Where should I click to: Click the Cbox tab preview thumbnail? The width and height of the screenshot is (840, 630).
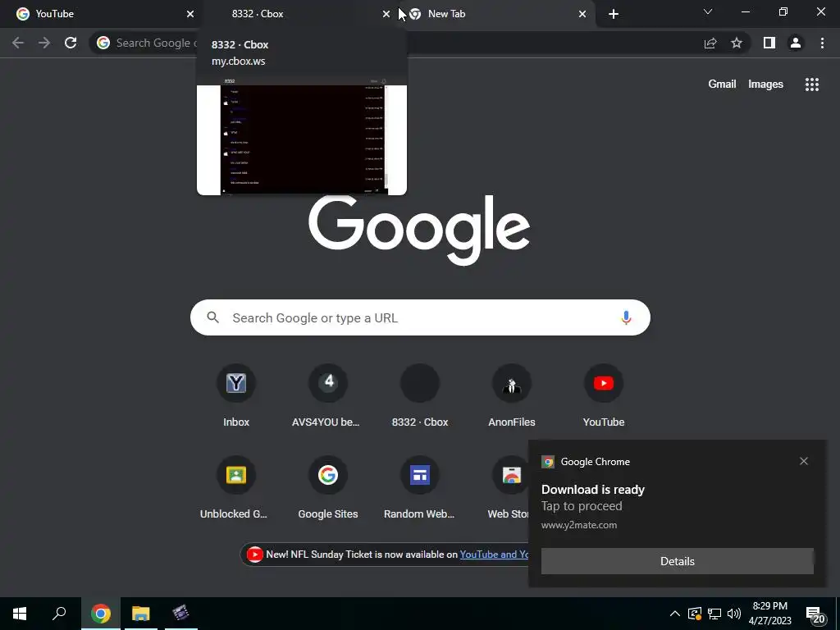[302, 135]
